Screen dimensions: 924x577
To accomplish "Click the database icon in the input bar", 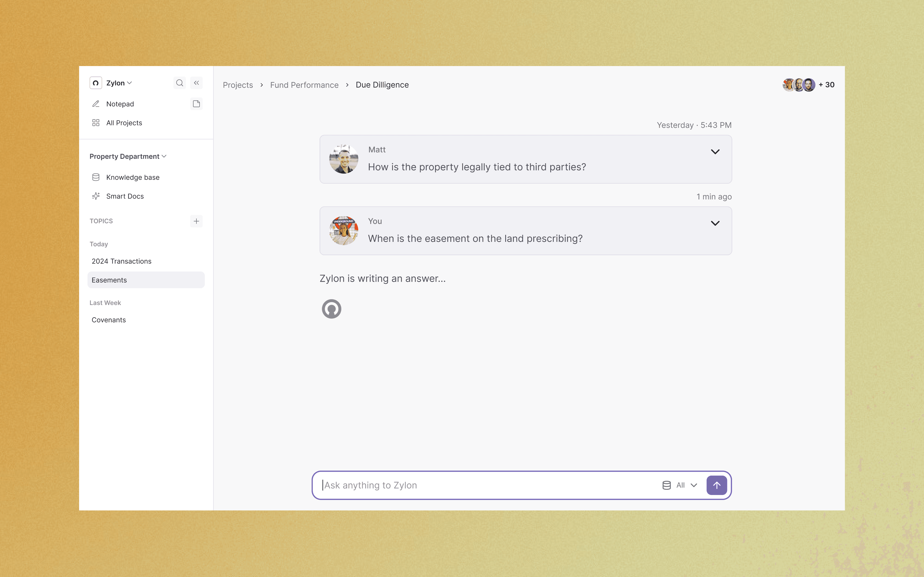I will point(666,485).
